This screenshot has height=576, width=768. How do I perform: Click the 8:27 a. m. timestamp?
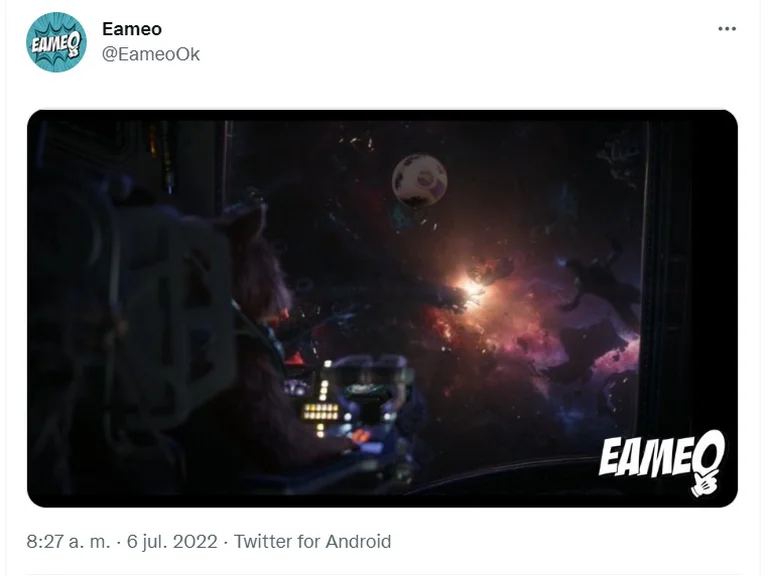coord(68,542)
